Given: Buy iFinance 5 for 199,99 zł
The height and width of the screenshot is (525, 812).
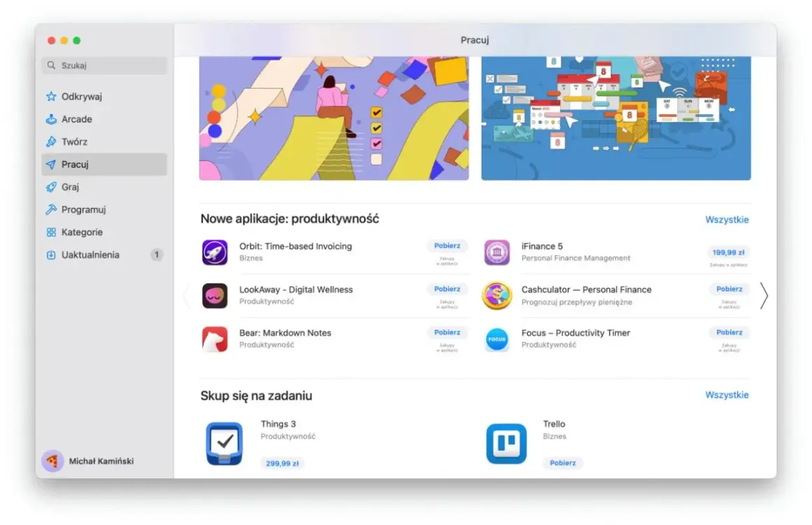Looking at the screenshot, I should click(x=728, y=253).
